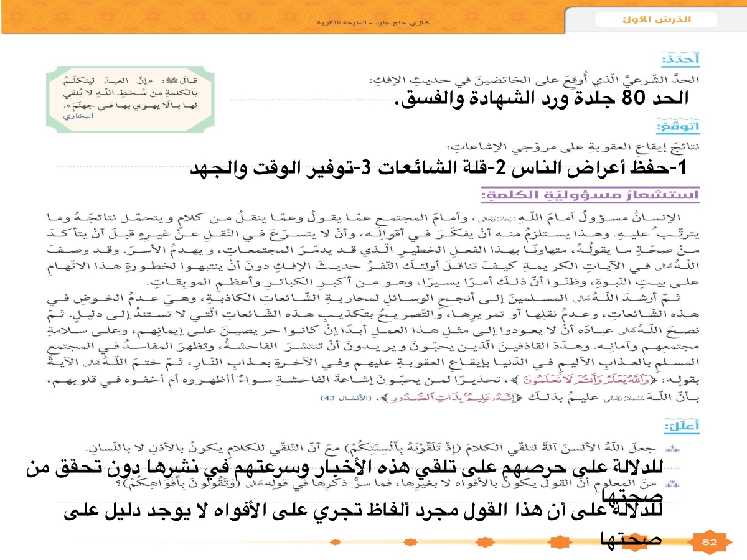Click the استشعار مسؤولية الكلمة heading

(x=590, y=195)
